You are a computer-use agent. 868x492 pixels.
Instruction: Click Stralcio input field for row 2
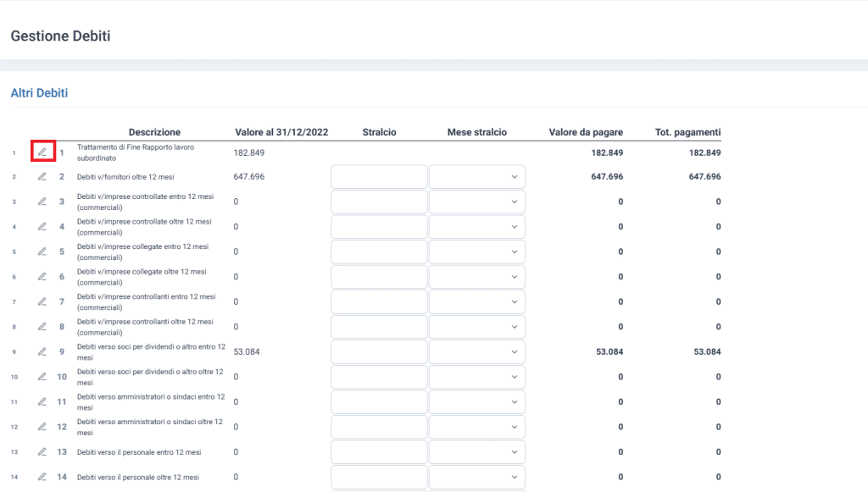tap(379, 177)
